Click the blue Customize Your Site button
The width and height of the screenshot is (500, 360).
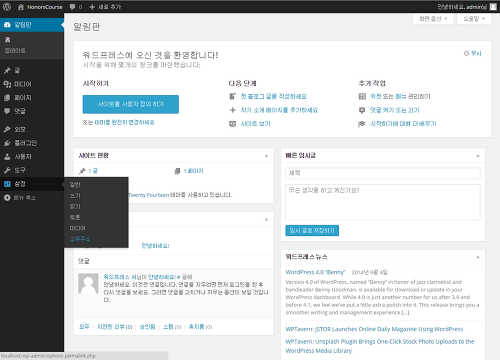[x=131, y=104]
